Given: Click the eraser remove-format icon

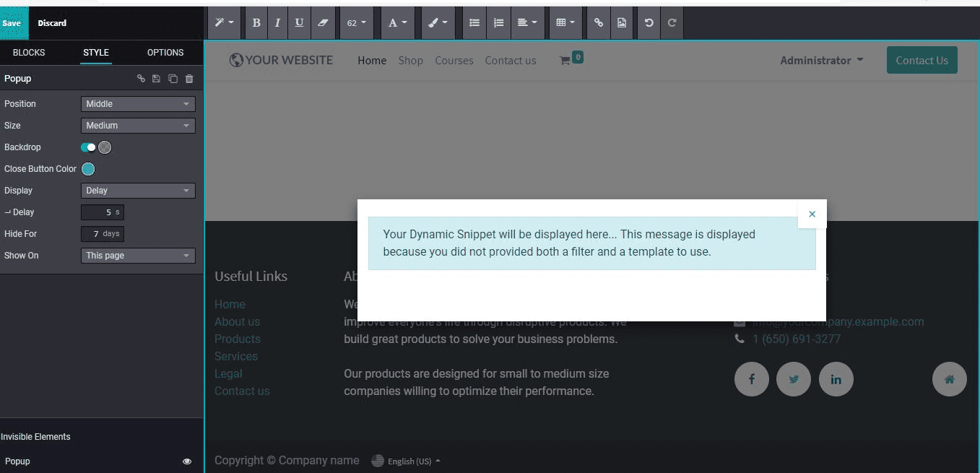Looking at the screenshot, I should tap(323, 23).
